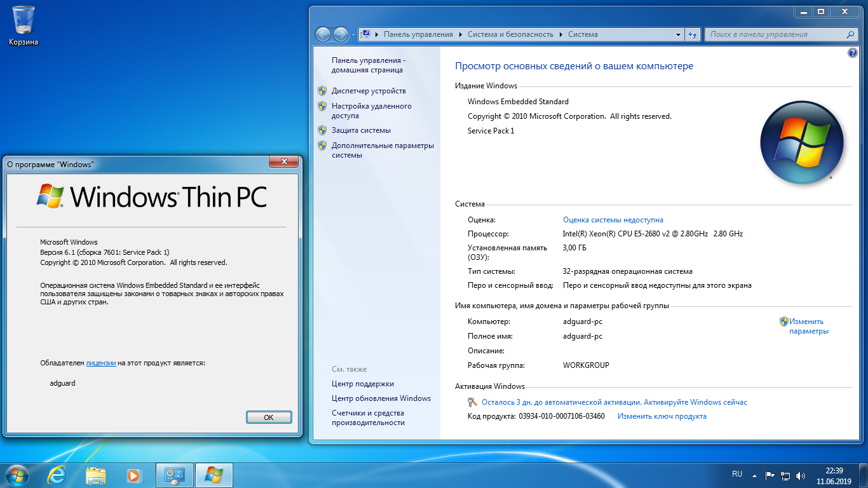This screenshot has width=868, height=488.
Task: Launch Internet Explorer from the taskbar
Action: pyautogui.click(x=57, y=475)
